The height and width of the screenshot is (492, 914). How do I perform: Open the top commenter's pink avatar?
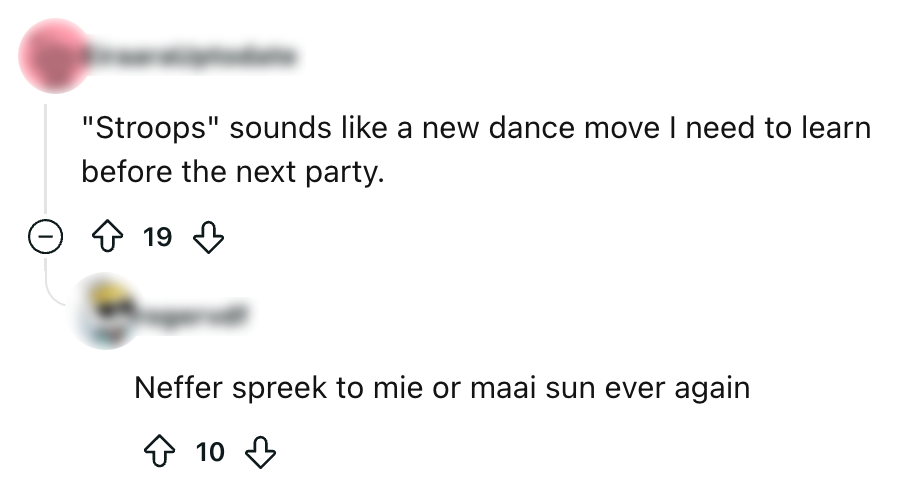54,55
